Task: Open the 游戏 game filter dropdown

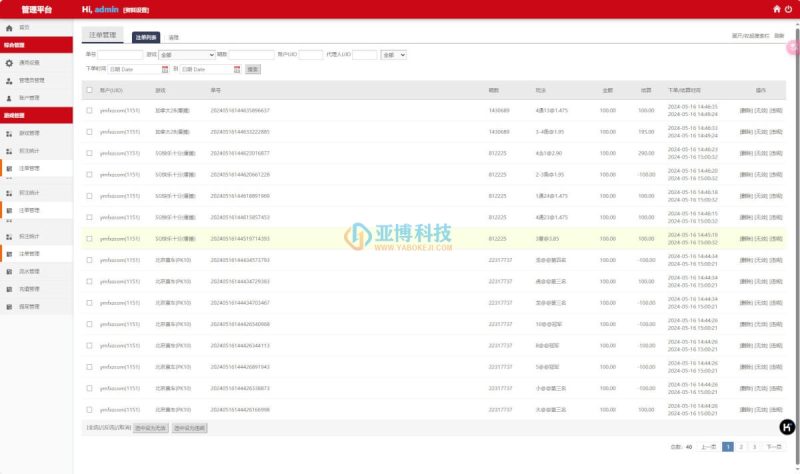Action: click(x=187, y=55)
